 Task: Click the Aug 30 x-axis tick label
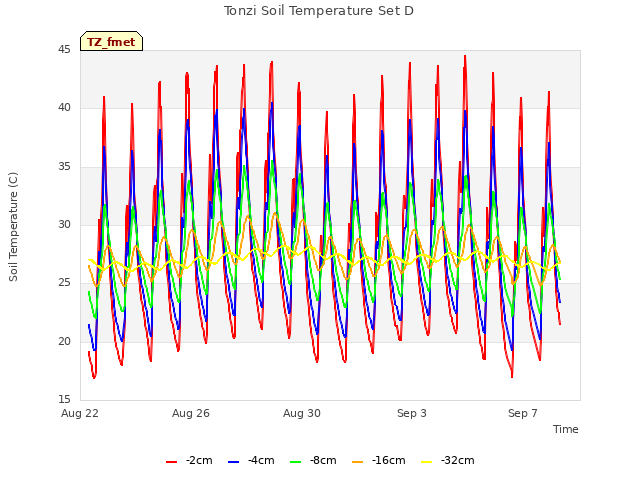(x=302, y=413)
